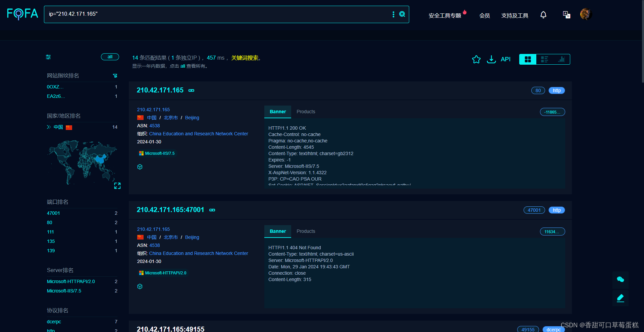
Task: Click the inline all link to view all data
Action: [183, 66]
